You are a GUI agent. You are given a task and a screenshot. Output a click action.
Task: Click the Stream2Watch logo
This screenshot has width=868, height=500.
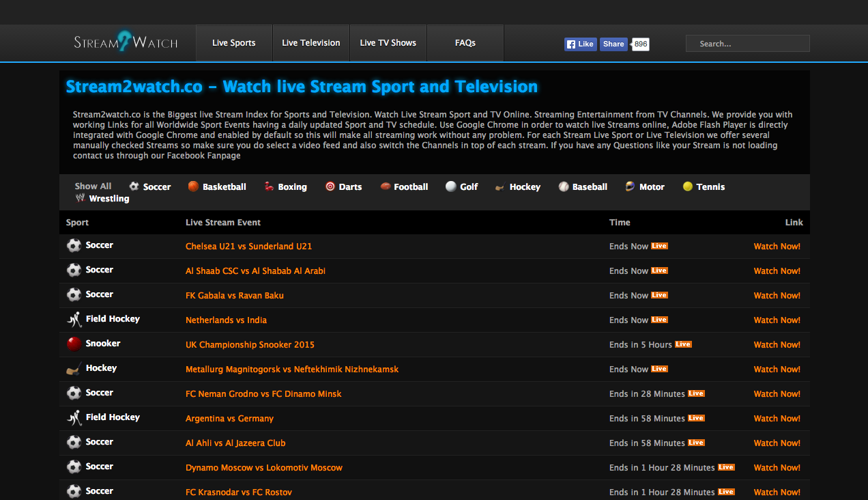click(126, 42)
